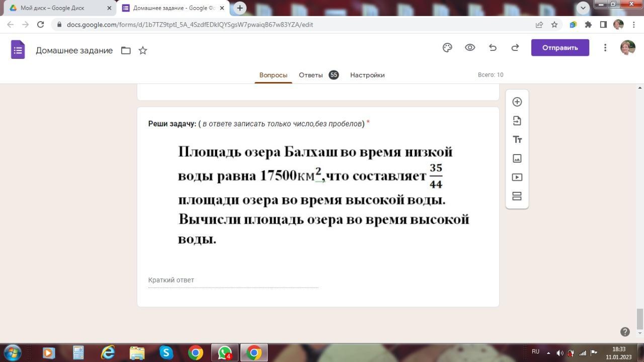644x362 pixels.
Task: Open the site lock information icon
Action: tap(59, 25)
